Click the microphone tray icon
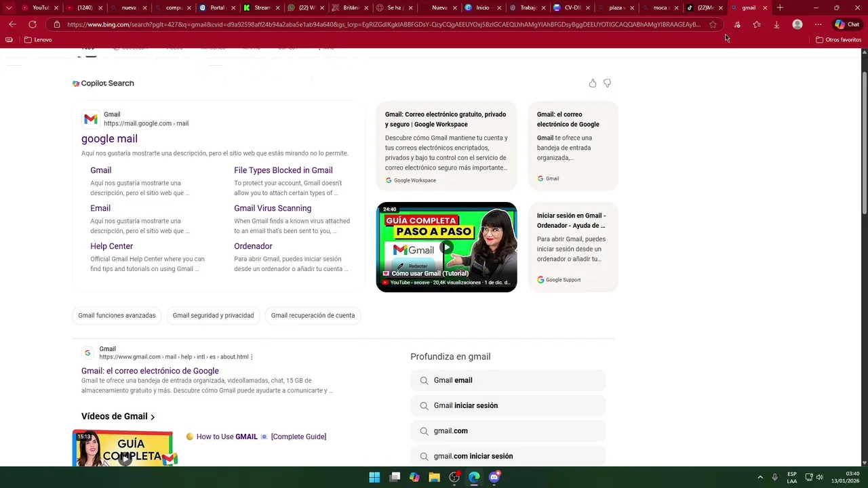This screenshot has height=488, width=868. point(774,477)
